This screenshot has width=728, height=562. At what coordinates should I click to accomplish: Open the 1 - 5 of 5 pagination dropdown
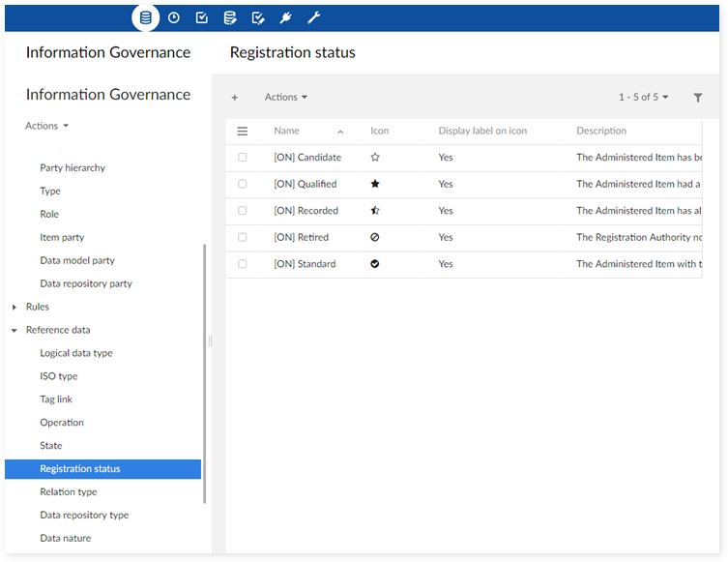click(644, 98)
